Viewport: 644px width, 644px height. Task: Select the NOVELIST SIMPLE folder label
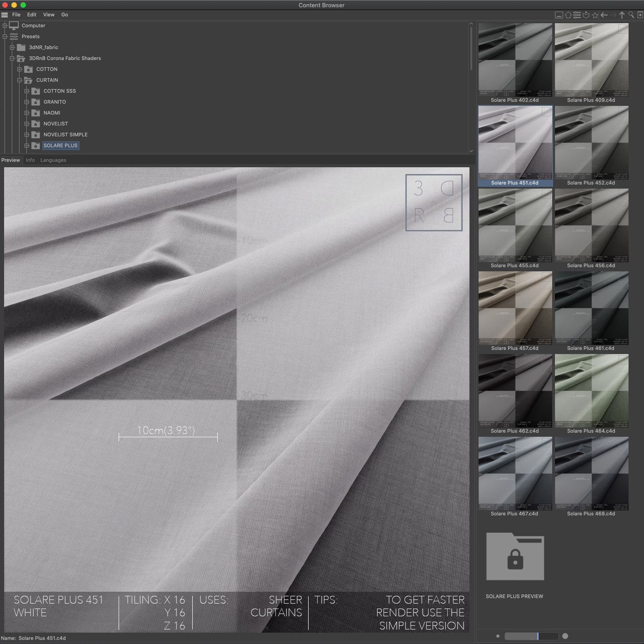pos(65,135)
